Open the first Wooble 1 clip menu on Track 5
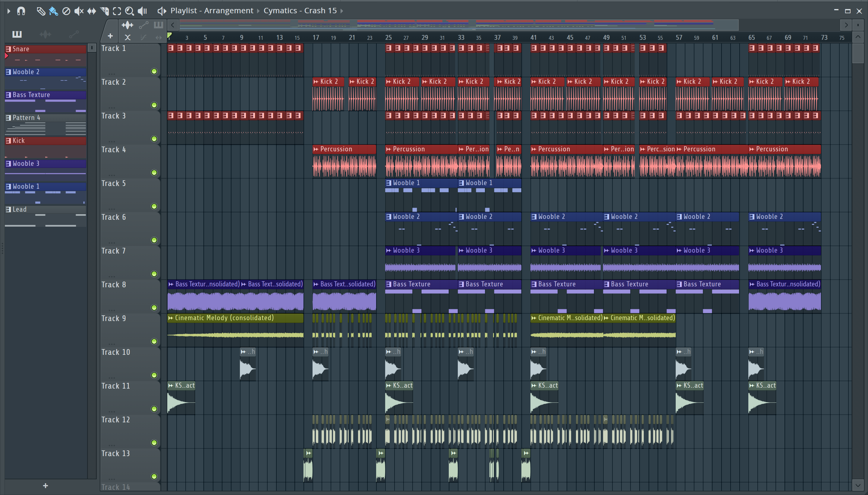This screenshot has height=495, width=868. tap(389, 183)
